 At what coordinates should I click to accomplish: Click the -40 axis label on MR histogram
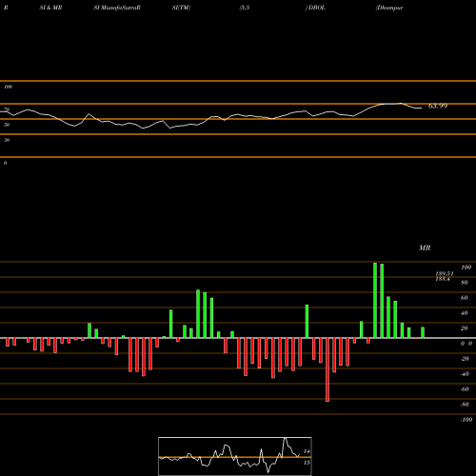[x=465, y=374]
